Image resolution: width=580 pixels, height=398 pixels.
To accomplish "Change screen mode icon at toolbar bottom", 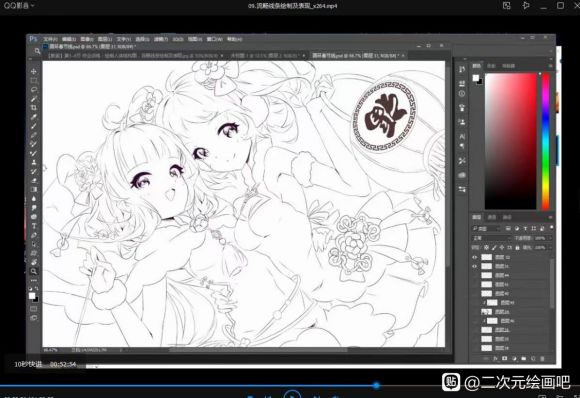I will pos(34,318).
